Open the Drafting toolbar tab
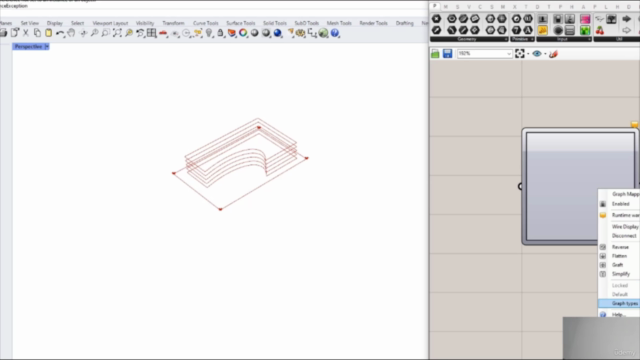This screenshot has height=360, width=640. 404,23
